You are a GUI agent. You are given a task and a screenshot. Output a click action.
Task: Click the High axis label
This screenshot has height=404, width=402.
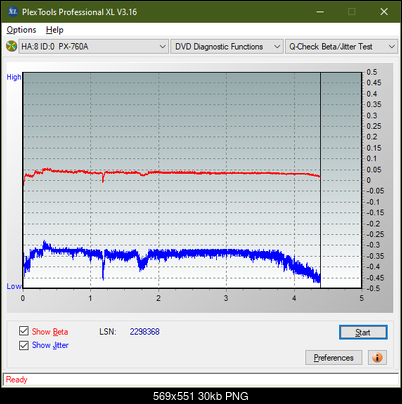point(14,77)
